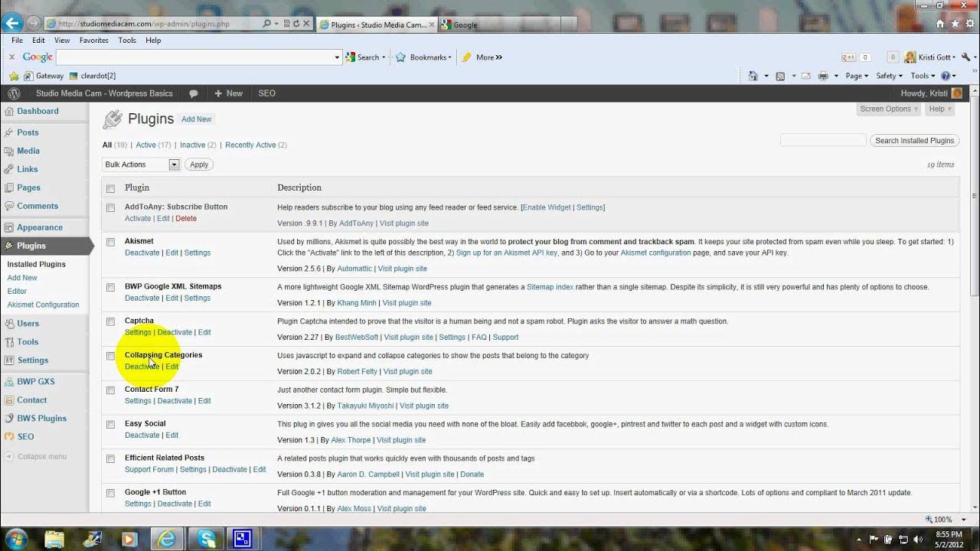Click the Add New button beside Plugins heading
The width and height of the screenshot is (980, 551).
click(196, 119)
